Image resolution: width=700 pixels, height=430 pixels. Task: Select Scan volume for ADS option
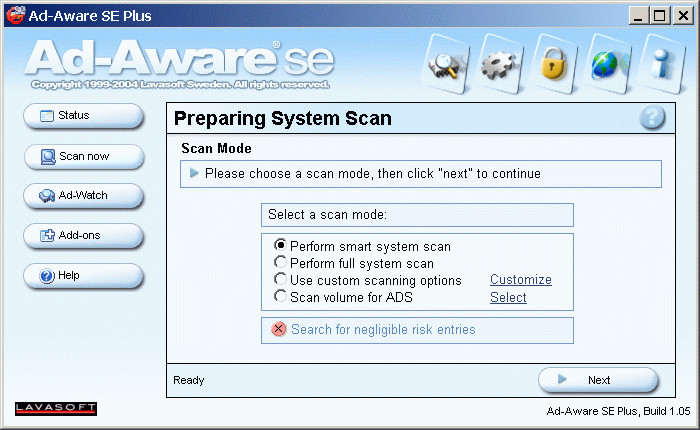(x=281, y=297)
